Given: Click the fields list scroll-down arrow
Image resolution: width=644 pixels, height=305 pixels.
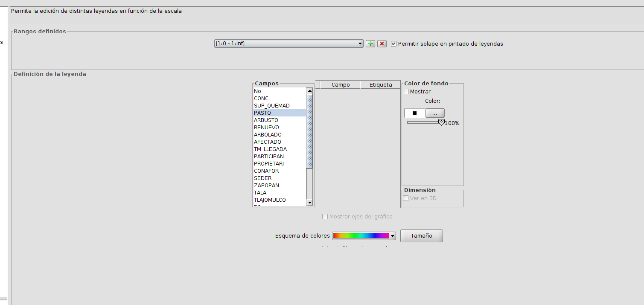Looking at the screenshot, I should [310, 202].
